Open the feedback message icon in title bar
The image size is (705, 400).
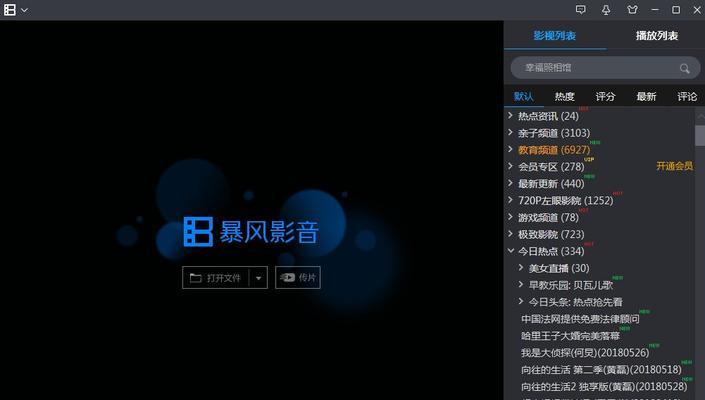[580, 10]
